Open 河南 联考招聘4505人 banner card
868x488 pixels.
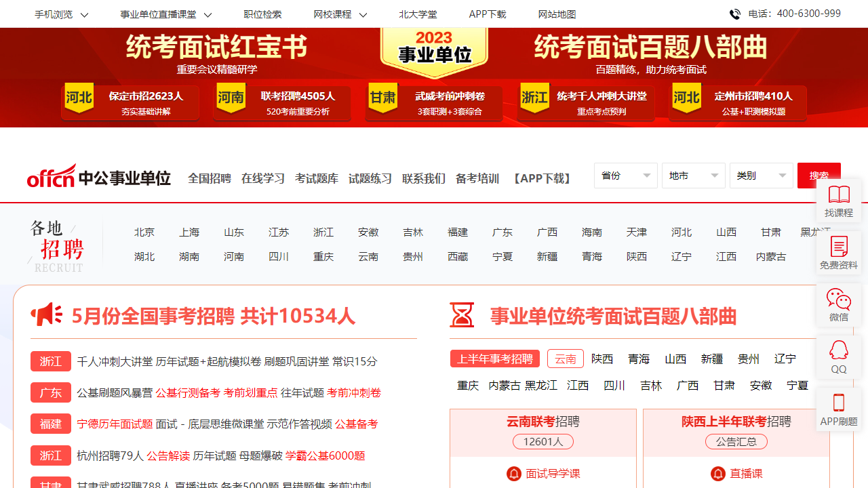click(x=282, y=103)
